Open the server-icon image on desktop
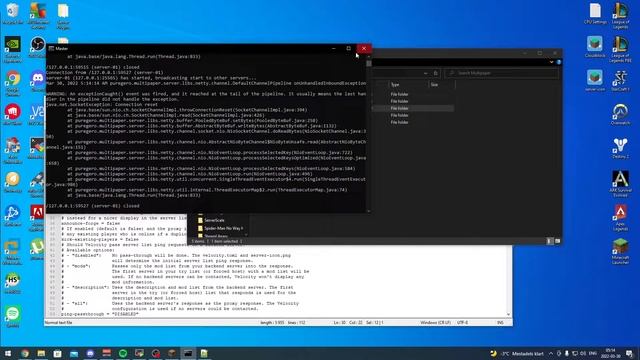 click(595, 80)
